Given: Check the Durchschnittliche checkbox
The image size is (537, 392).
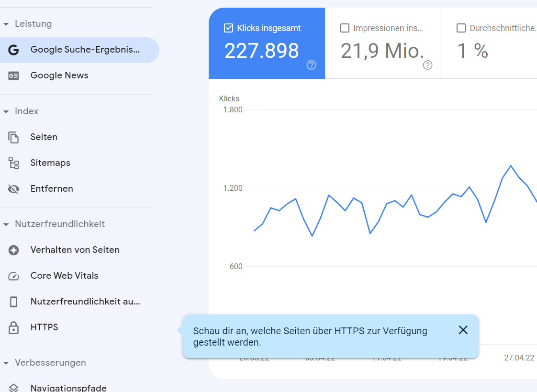Looking at the screenshot, I should coord(461,28).
